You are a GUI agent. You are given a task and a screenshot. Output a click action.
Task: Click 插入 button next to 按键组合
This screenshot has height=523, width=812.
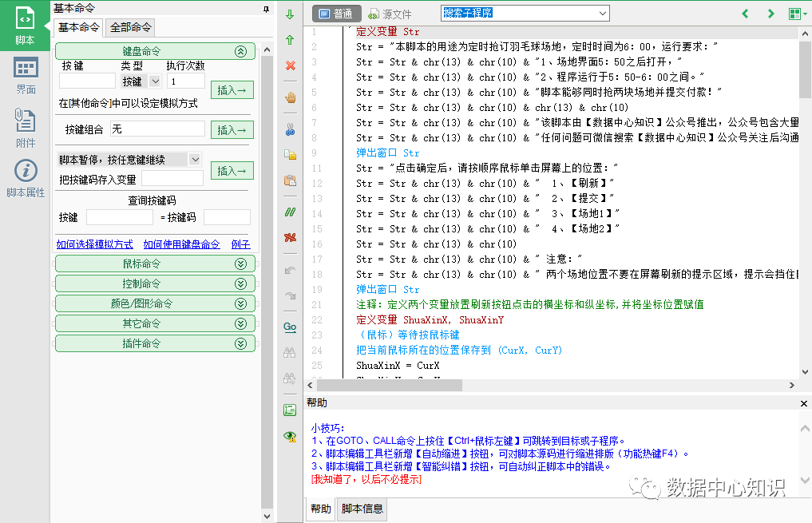point(232,130)
